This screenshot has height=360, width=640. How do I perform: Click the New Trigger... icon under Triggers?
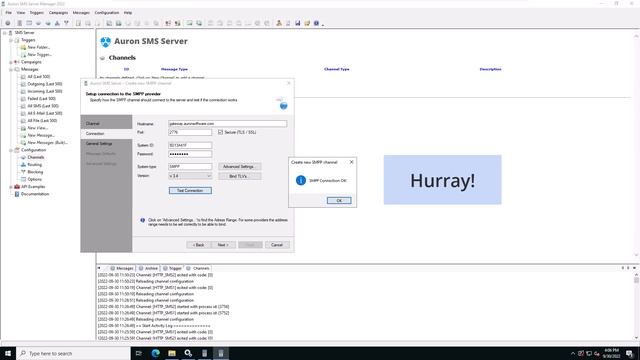(x=23, y=55)
